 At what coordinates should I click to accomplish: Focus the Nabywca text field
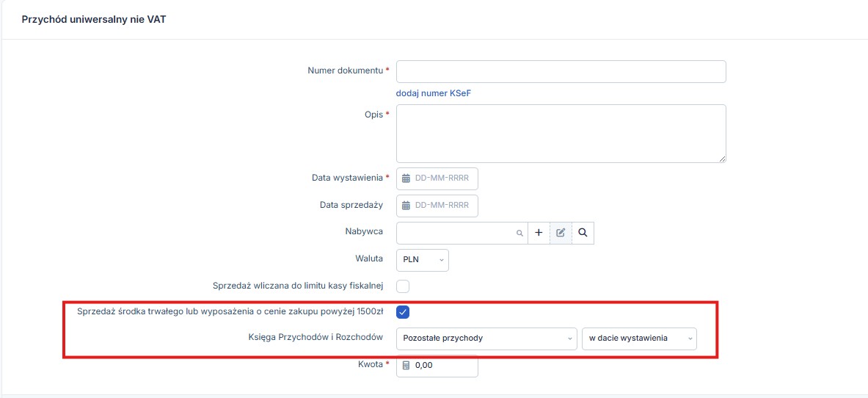click(455, 233)
